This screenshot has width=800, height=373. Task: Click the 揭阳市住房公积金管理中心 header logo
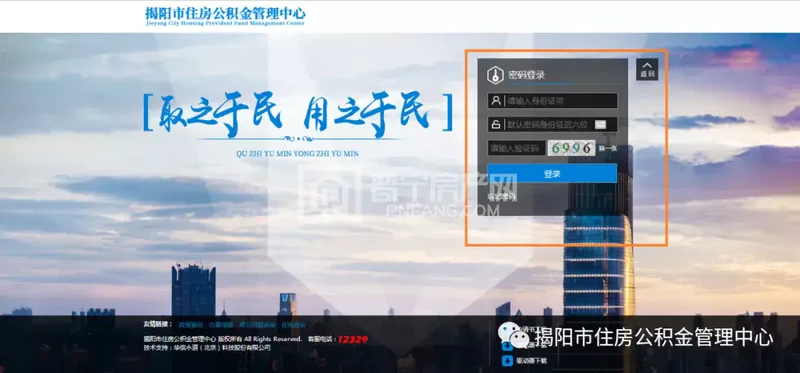225,16
